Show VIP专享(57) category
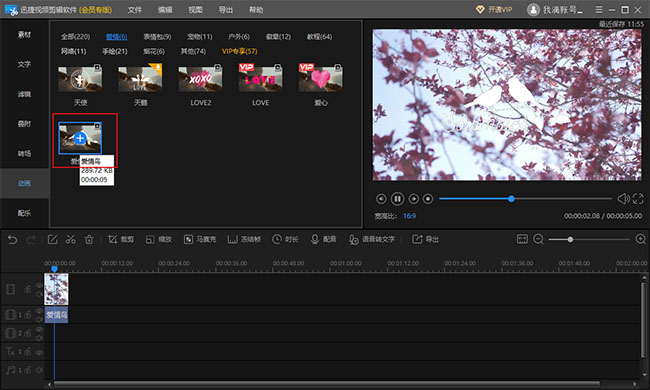The width and height of the screenshot is (650, 390). coord(240,51)
